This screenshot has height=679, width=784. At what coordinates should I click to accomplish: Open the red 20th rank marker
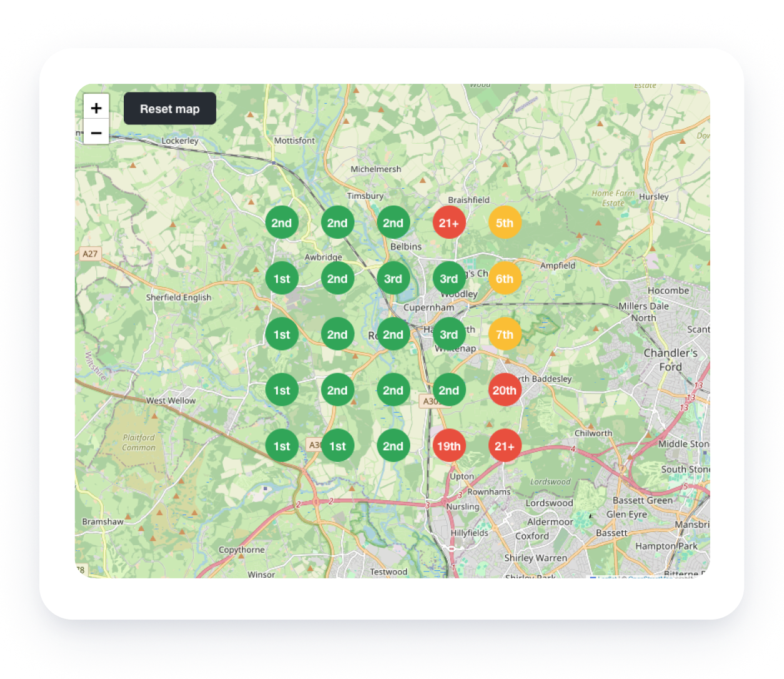505,390
